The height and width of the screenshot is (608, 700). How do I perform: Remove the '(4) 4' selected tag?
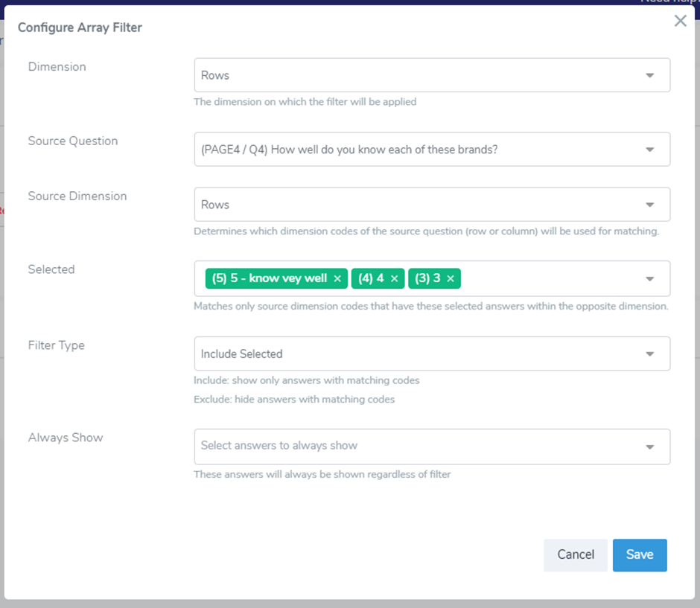point(394,278)
